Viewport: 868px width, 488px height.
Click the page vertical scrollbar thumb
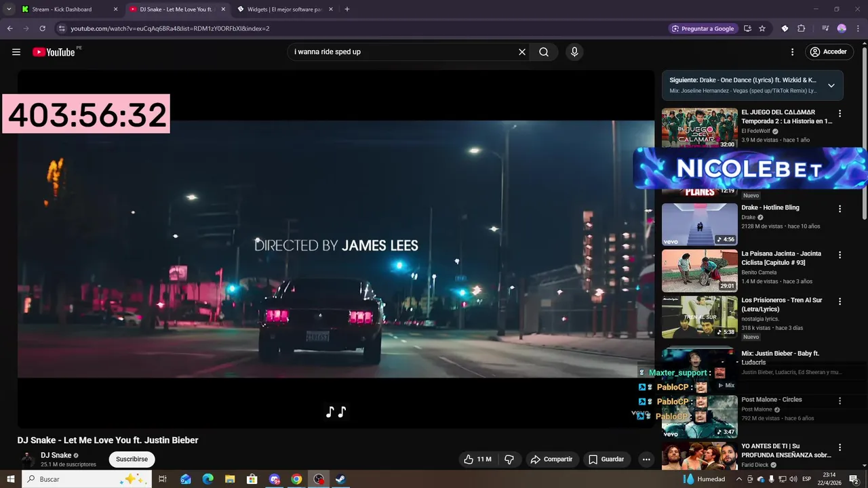[864, 134]
